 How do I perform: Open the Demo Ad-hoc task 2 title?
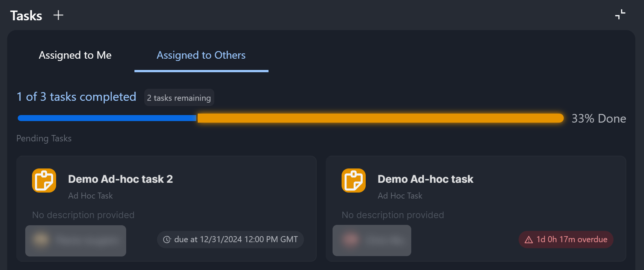click(x=121, y=179)
